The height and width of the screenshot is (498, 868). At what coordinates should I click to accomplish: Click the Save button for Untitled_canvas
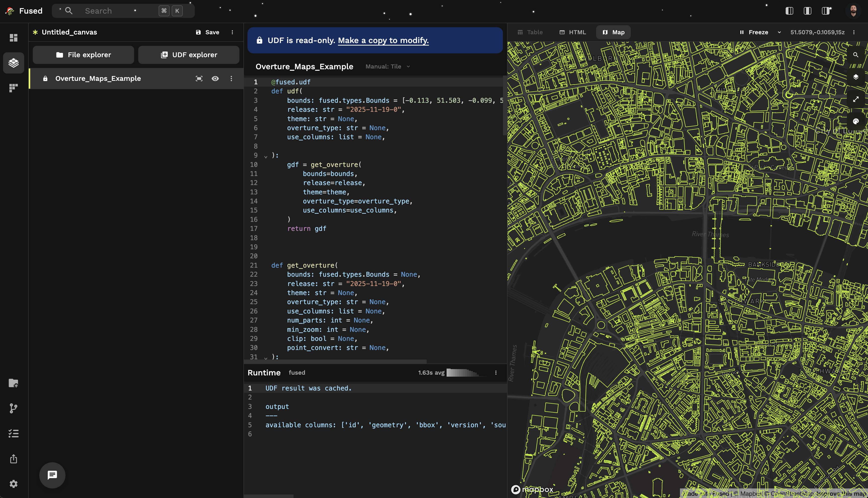click(208, 32)
